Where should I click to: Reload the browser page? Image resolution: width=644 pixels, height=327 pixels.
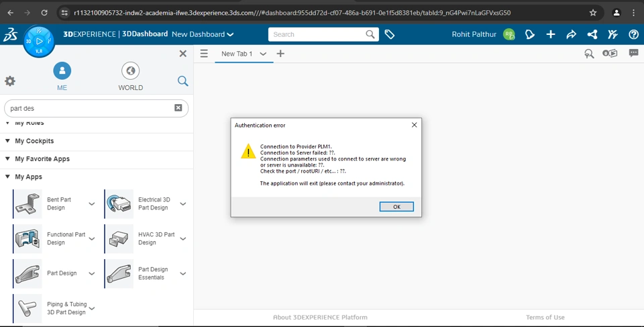point(44,13)
